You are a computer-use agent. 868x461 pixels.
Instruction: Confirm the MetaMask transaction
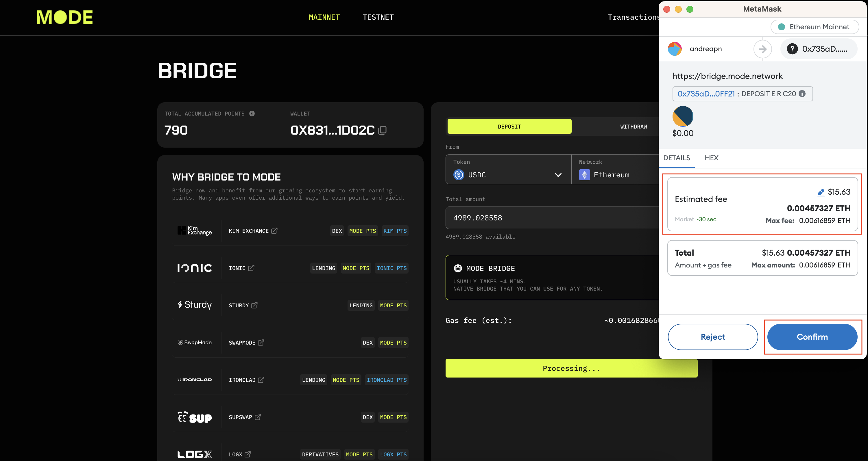(x=812, y=337)
